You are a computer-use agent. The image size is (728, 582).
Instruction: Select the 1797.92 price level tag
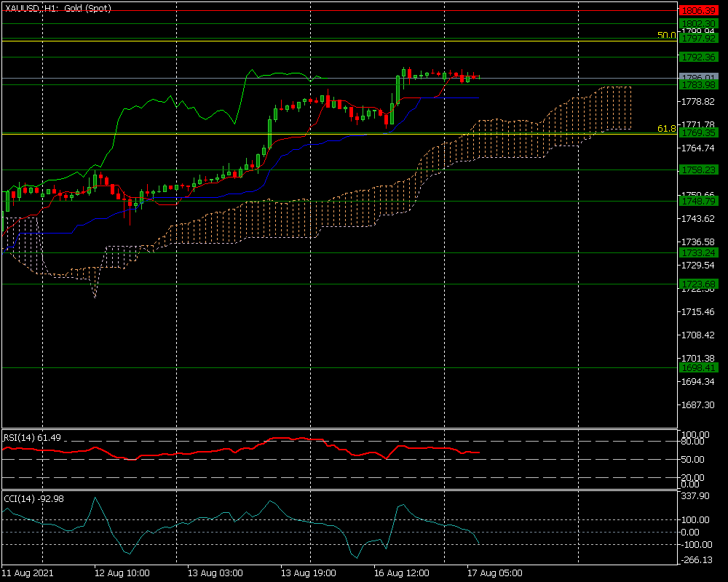coord(699,38)
